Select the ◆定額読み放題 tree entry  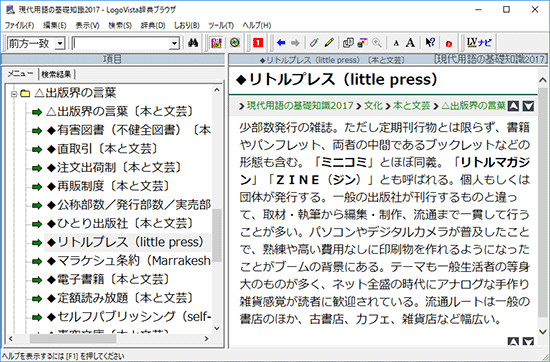click(120, 298)
